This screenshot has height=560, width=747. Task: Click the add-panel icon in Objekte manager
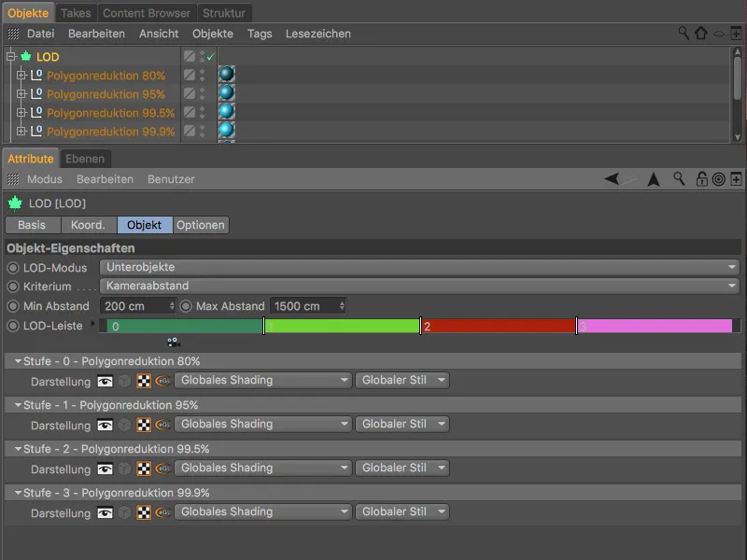click(736, 34)
